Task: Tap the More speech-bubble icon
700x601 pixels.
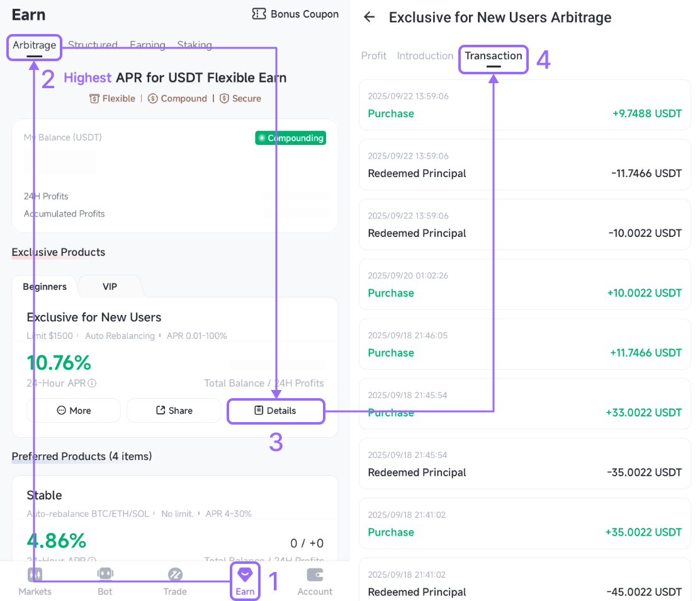Action: click(x=62, y=410)
